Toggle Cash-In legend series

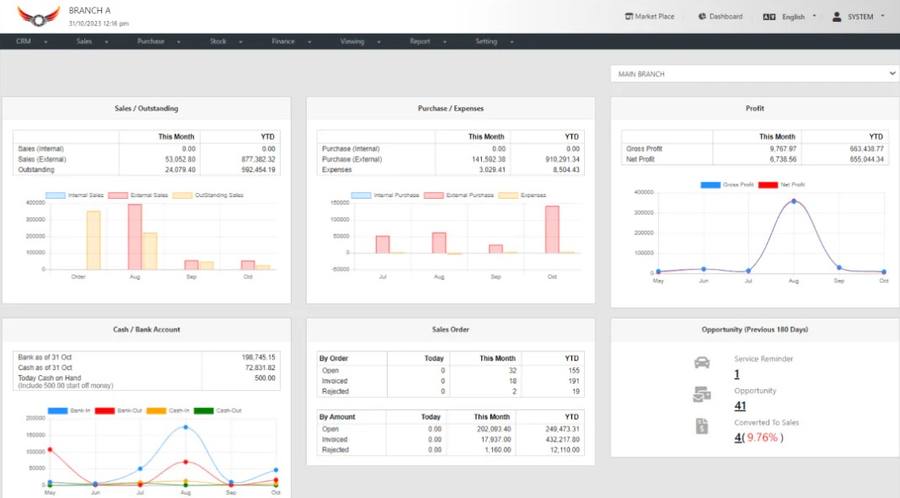coord(168,411)
